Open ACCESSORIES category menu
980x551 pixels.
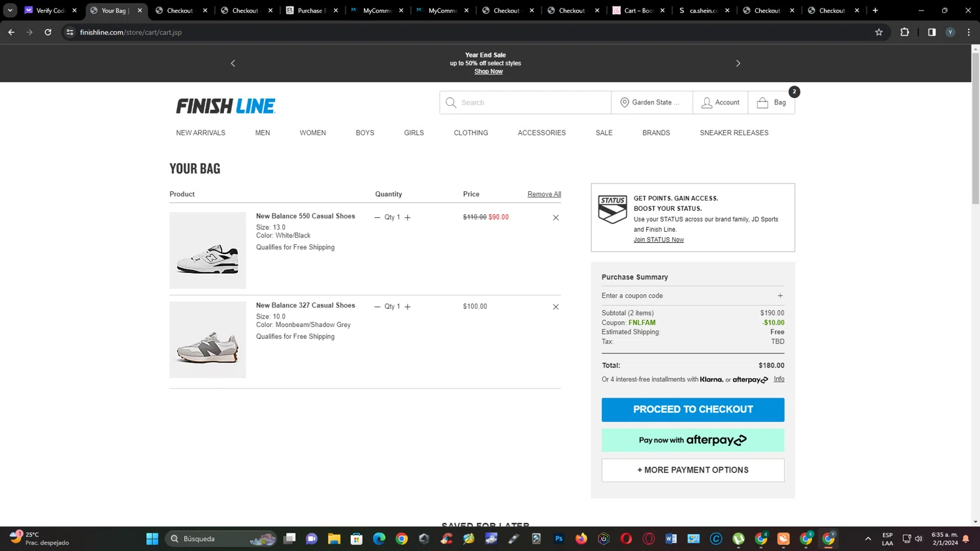pos(542,133)
